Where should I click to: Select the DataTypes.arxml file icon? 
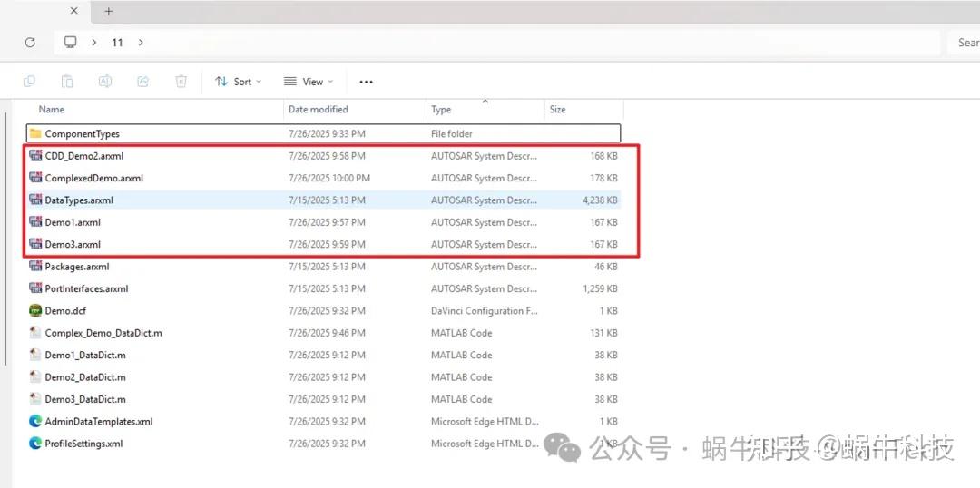coord(35,200)
